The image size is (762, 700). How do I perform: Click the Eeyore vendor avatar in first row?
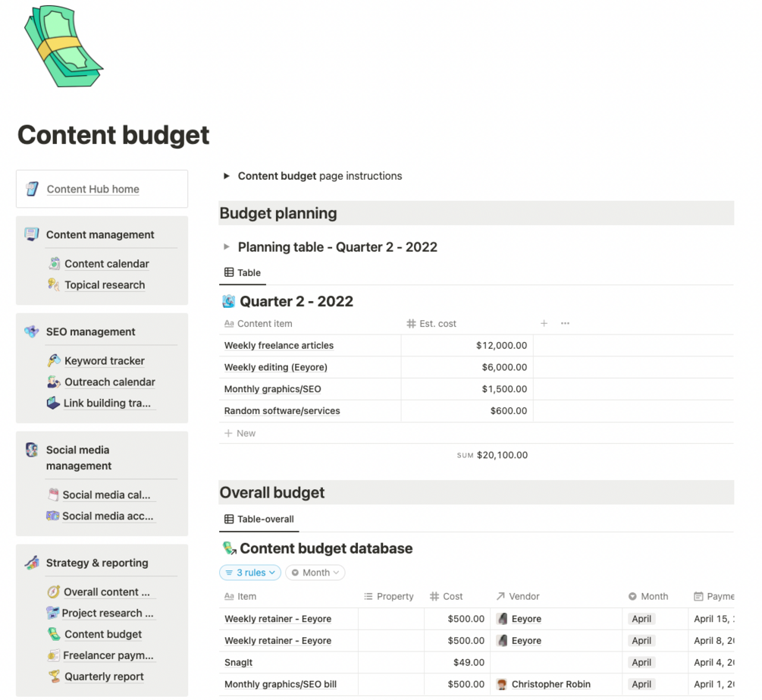pyautogui.click(x=502, y=619)
